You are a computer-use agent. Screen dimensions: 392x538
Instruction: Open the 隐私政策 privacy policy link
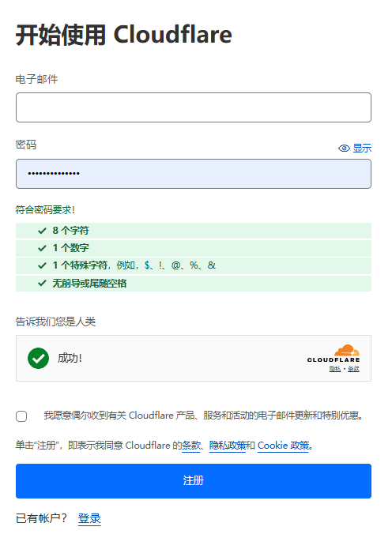pyautogui.click(x=228, y=446)
